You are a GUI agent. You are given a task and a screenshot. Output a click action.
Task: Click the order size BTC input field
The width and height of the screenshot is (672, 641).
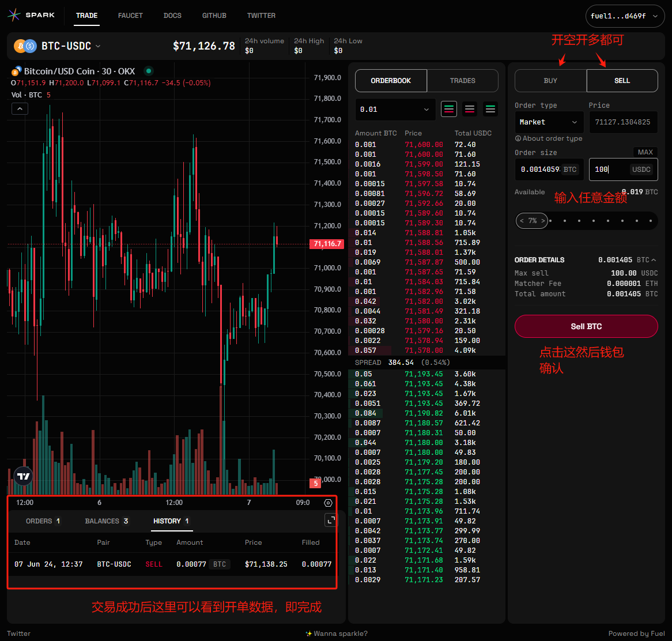click(x=549, y=169)
